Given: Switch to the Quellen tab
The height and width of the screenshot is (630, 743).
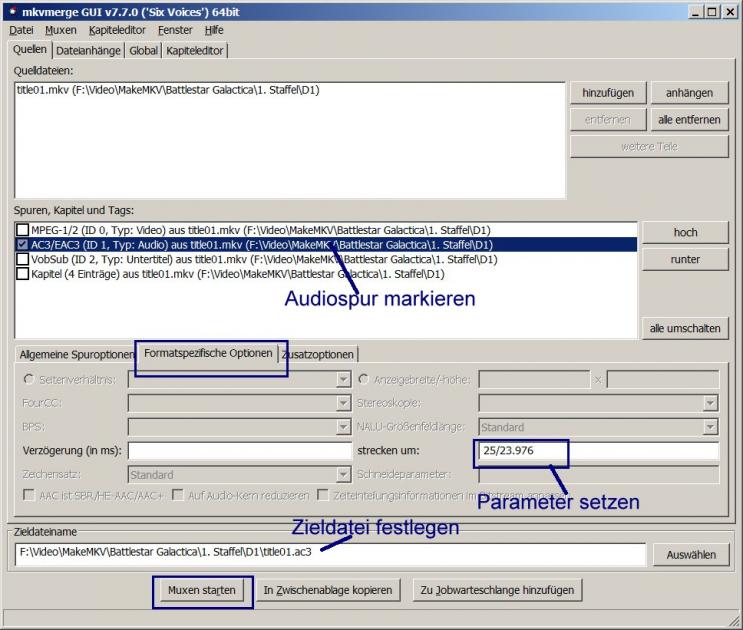Looking at the screenshot, I should pyautogui.click(x=30, y=50).
